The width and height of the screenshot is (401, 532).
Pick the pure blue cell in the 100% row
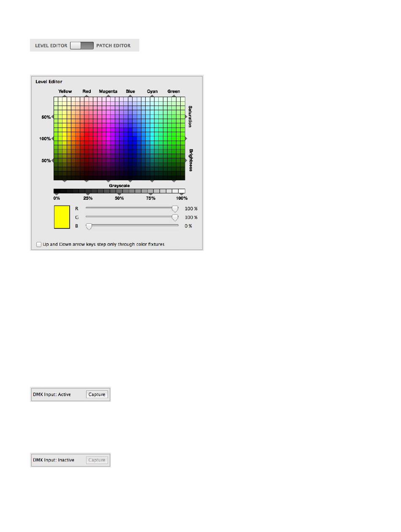tap(130, 138)
